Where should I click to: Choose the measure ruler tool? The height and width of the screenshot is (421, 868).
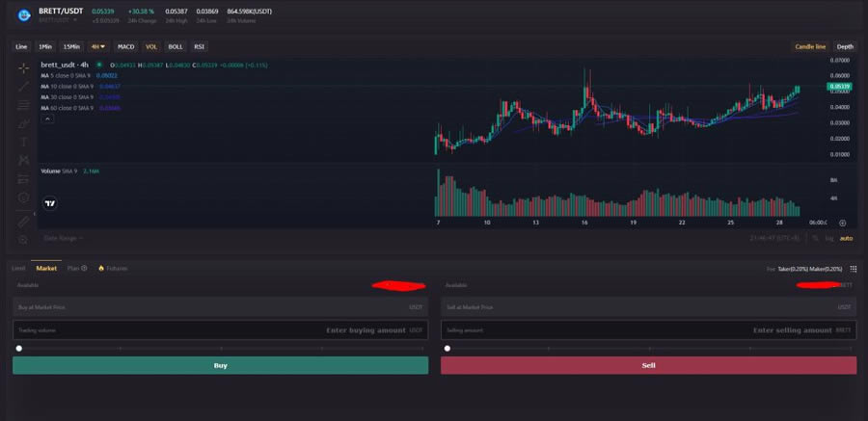(23, 221)
